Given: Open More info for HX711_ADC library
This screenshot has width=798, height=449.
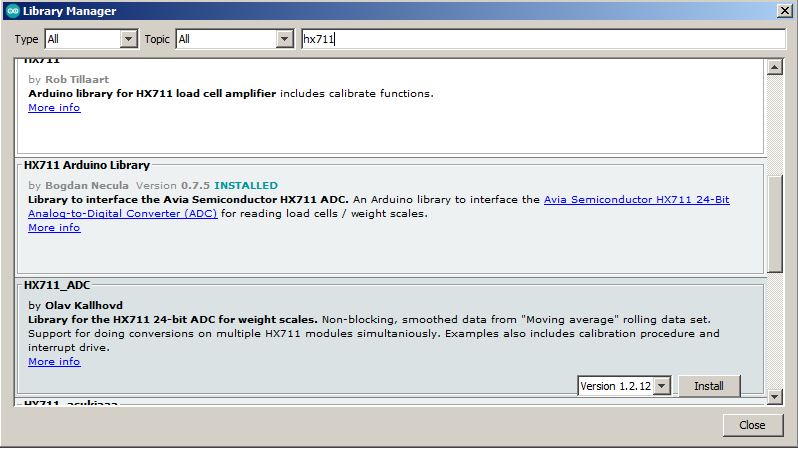Looking at the screenshot, I should click(x=54, y=361).
